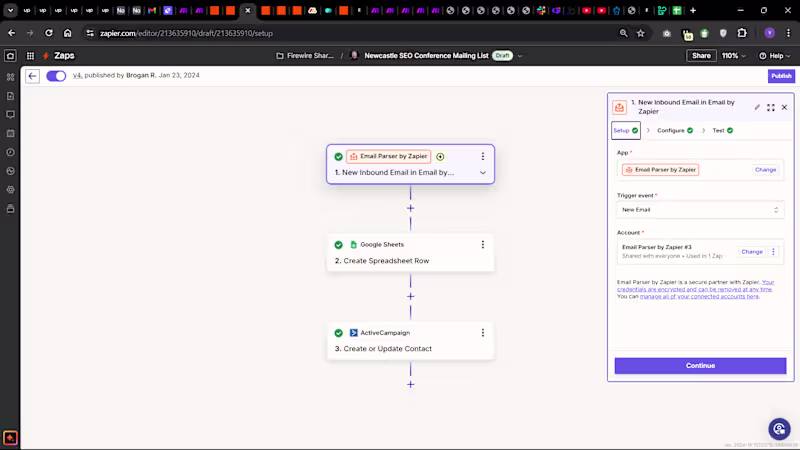
Task: Open a new browser tab
Action: (x=693, y=10)
